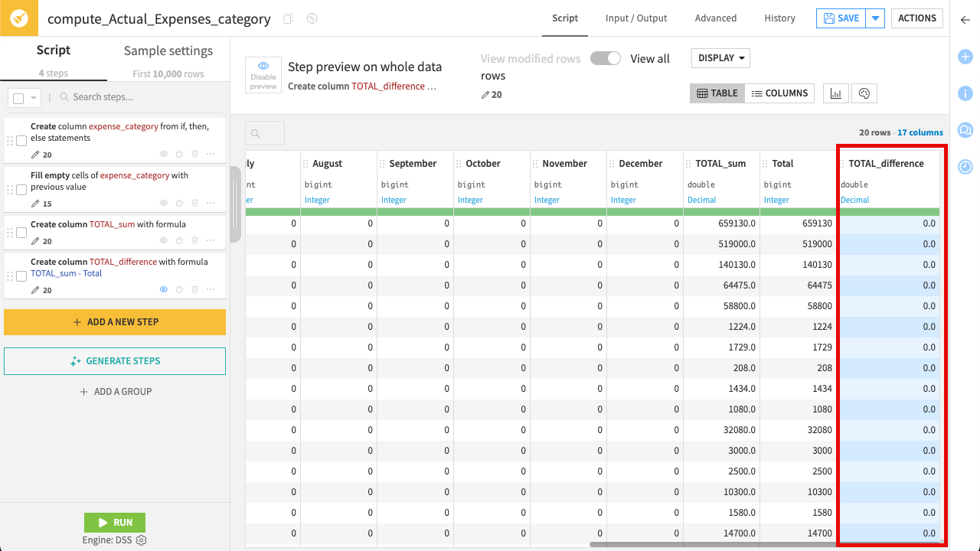Click the plus icon in the right sidebar
Image resolution: width=980 pixels, height=551 pixels.
(965, 57)
